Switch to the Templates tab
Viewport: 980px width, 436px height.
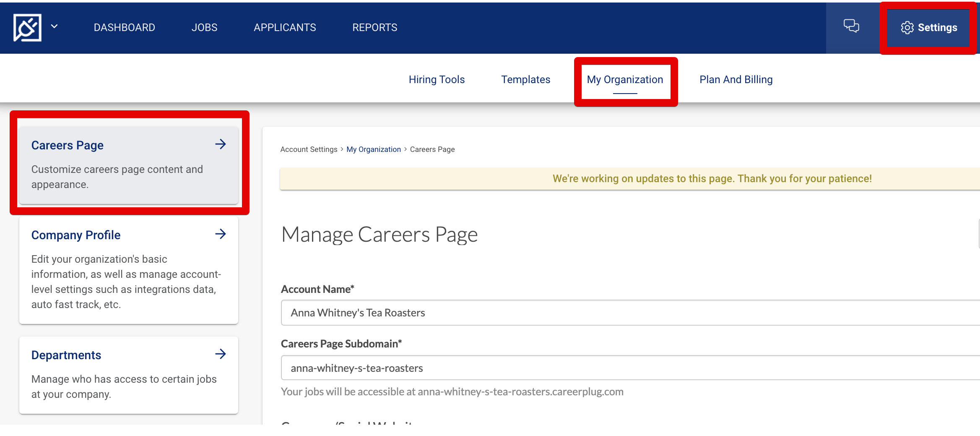(x=525, y=80)
